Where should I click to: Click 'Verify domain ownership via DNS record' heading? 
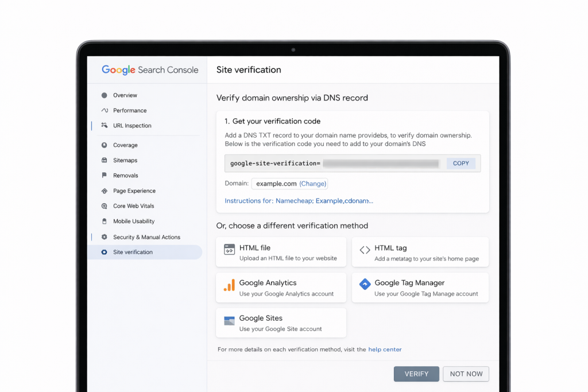[292, 98]
